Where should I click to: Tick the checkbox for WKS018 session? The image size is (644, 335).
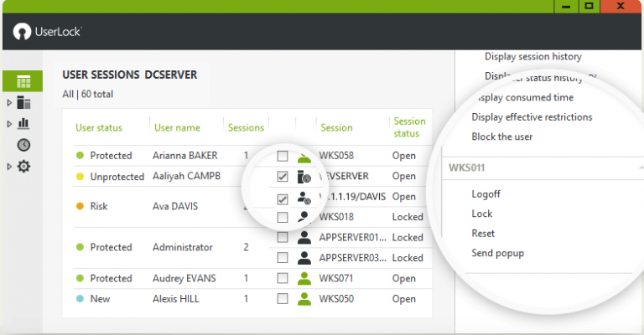(x=283, y=217)
